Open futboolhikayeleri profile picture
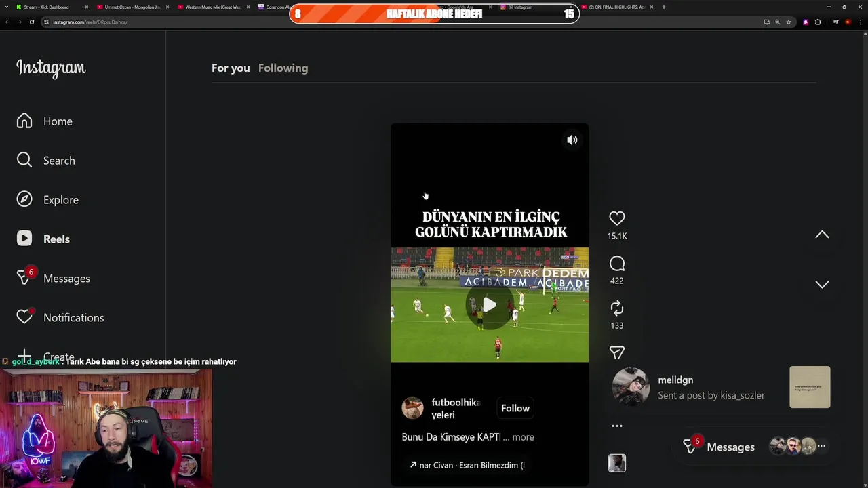The width and height of the screenshot is (868, 488). (412, 408)
